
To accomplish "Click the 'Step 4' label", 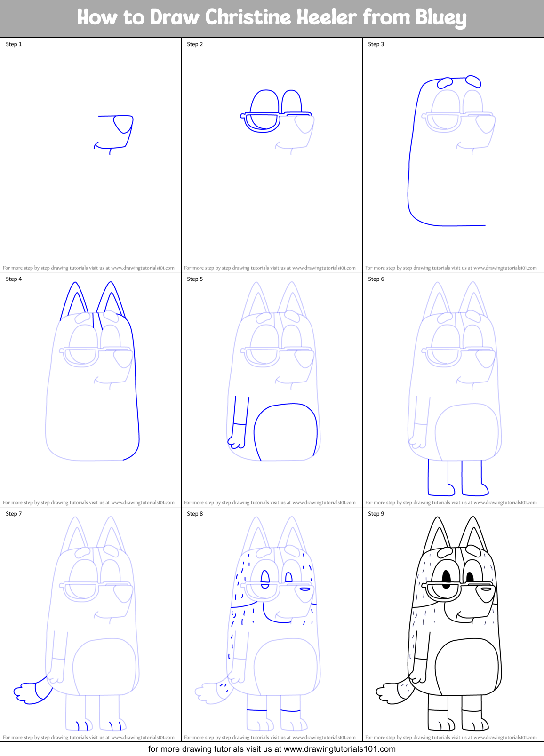I will coord(14,279).
